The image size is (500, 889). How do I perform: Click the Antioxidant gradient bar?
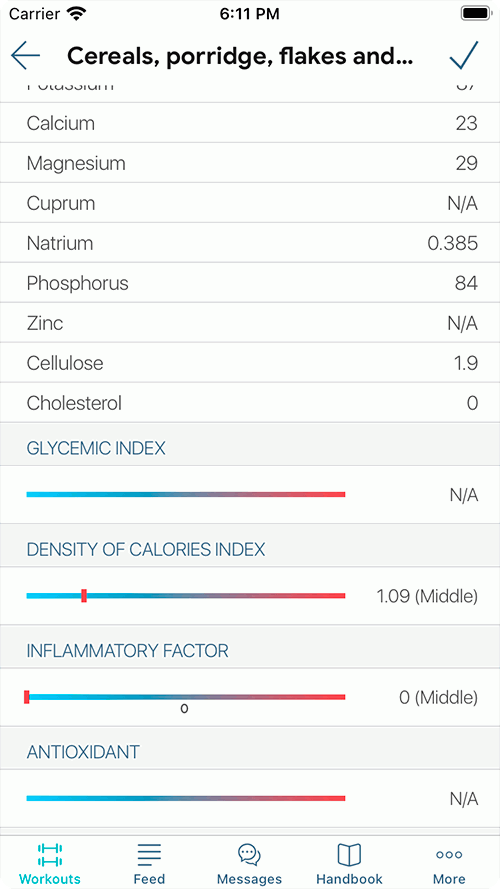[x=186, y=798]
